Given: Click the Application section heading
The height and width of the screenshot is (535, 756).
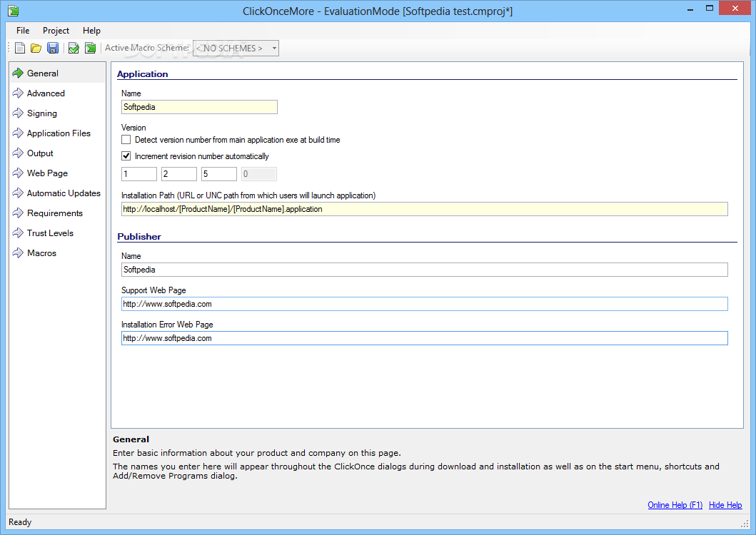Looking at the screenshot, I should (143, 74).
